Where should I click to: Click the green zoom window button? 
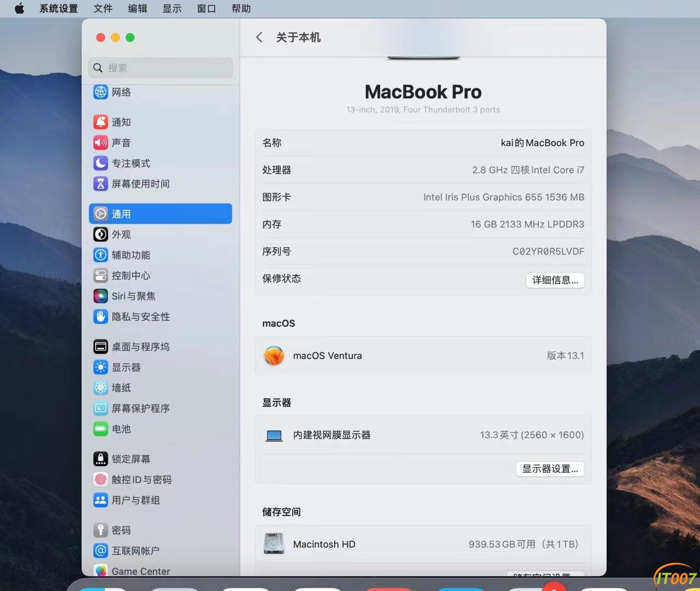[x=130, y=37]
